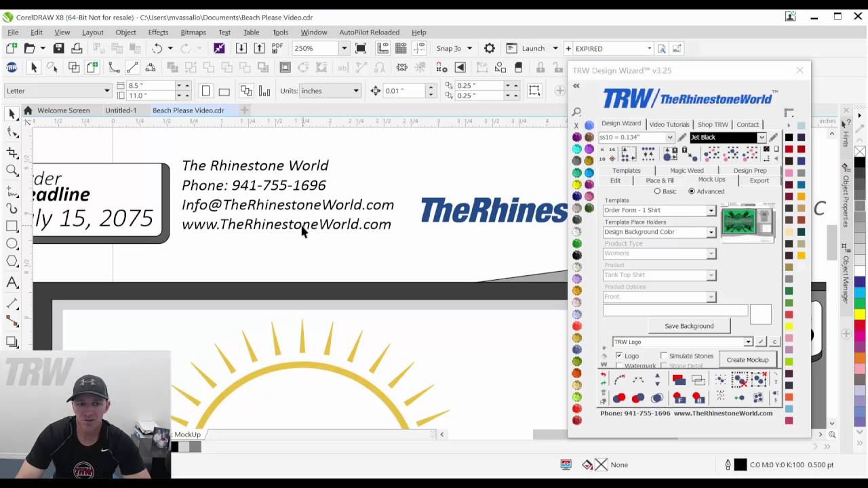Click the Landscape orientation icon
The image size is (868, 488).
click(x=224, y=91)
